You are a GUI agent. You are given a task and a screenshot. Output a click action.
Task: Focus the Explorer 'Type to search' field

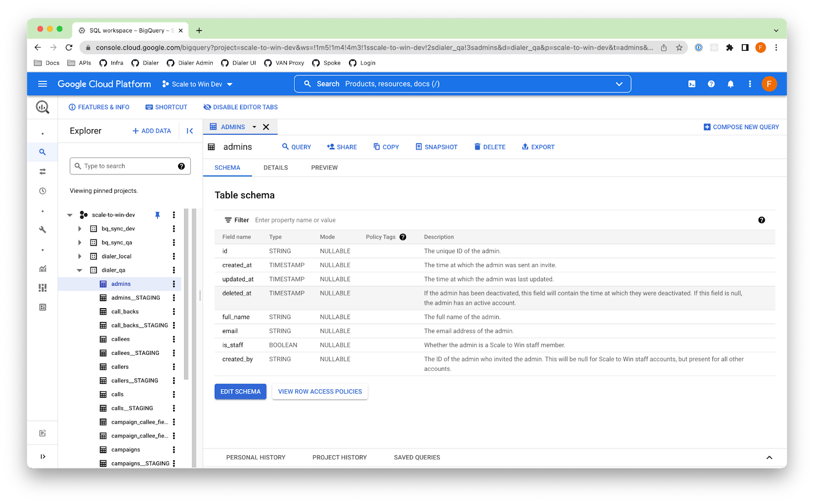(x=130, y=166)
